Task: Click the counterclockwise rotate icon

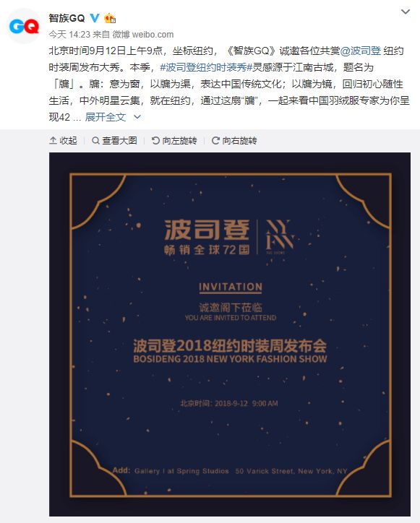Action: [155, 141]
